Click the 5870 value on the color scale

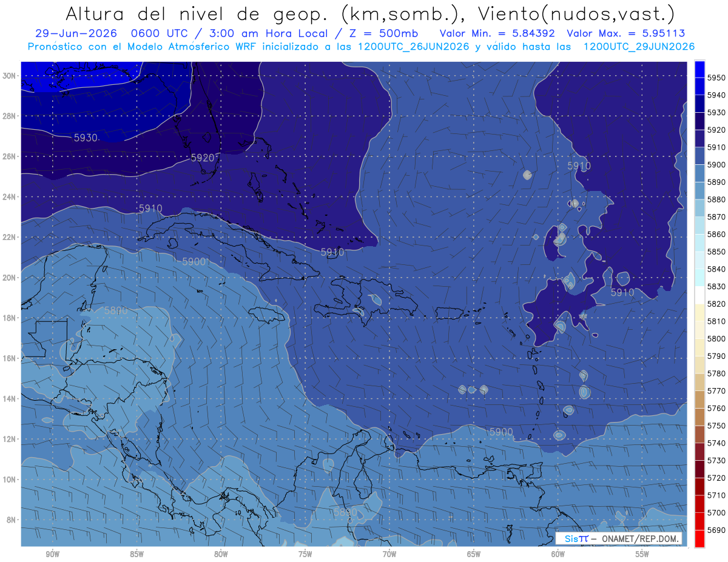click(x=716, y=216)
